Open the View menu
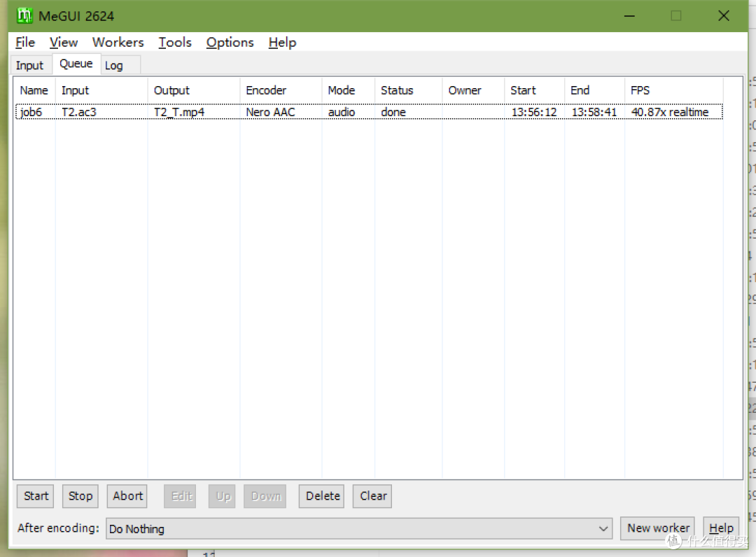 point(64,43)
